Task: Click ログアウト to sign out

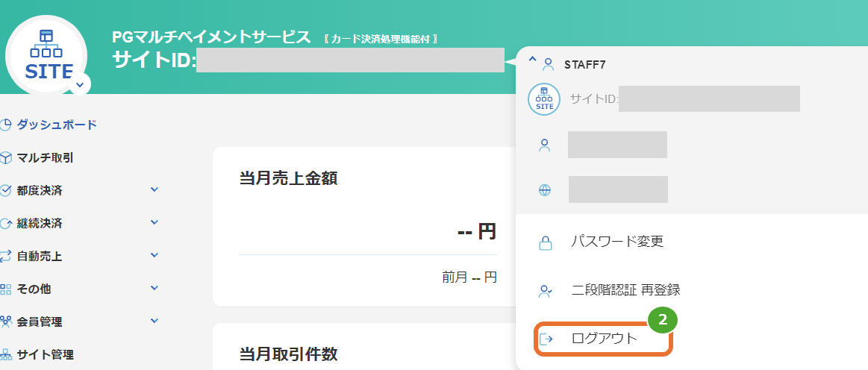Action: pos(603,339)
